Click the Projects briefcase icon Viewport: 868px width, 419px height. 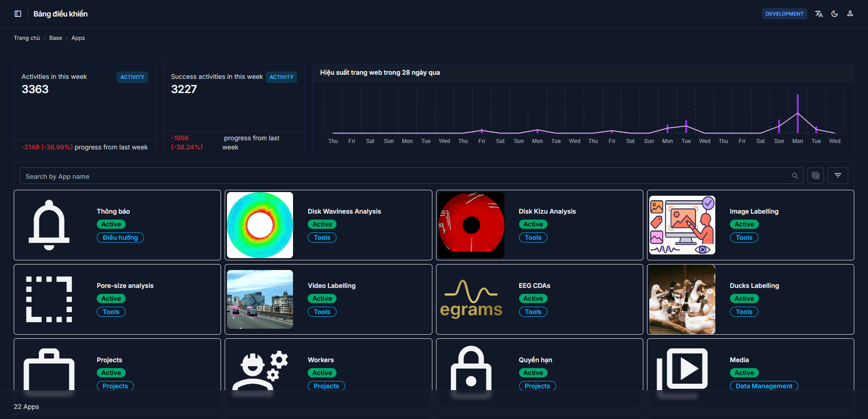pos(49,370)
